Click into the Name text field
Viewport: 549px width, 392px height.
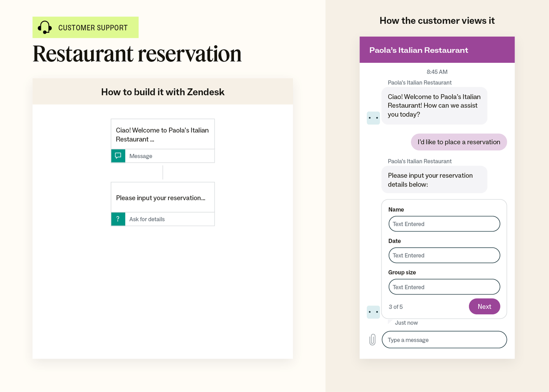point(444,224)
